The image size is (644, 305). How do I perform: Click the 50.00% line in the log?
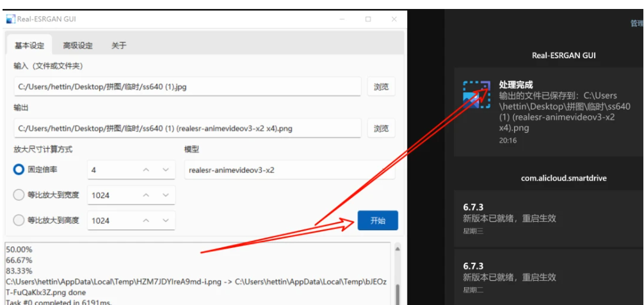pos(19,249)
